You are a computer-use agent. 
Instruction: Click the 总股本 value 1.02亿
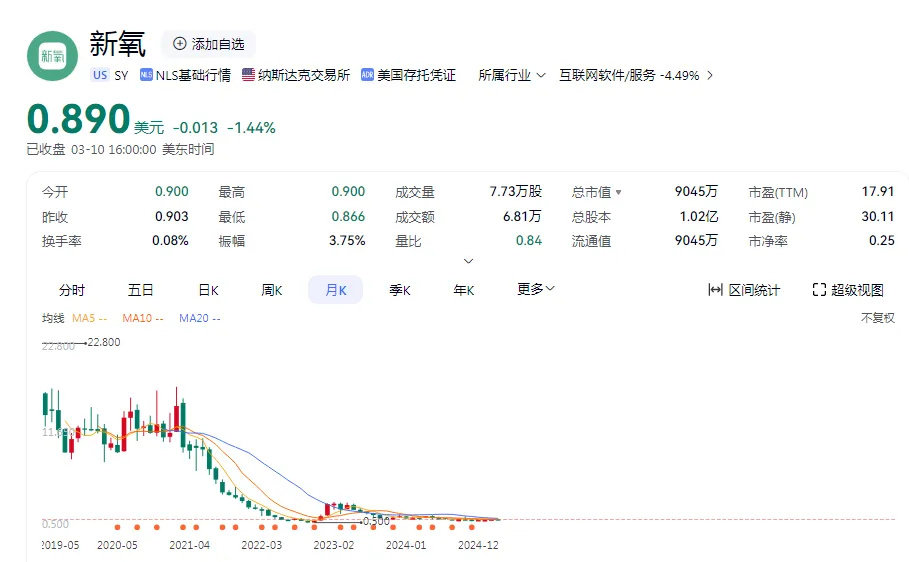click(x=699, y=216)
